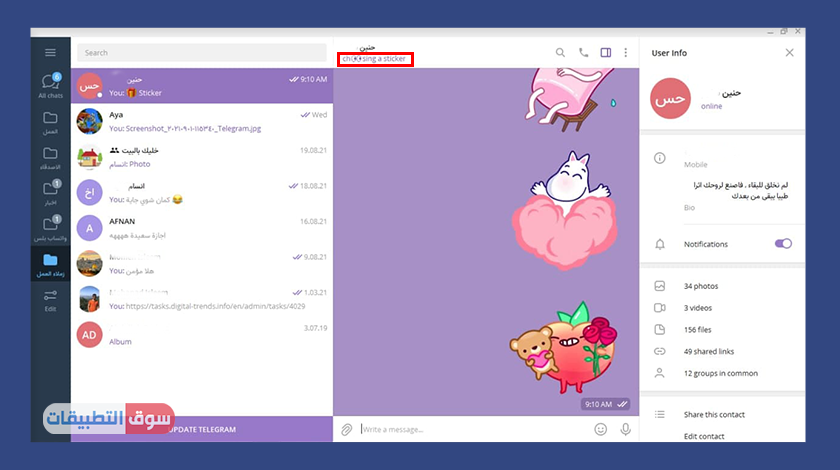Image resolution: width=840 pixels, height=470 pixels.
Task: Click the Search chats field
Action: pos(201,53)
